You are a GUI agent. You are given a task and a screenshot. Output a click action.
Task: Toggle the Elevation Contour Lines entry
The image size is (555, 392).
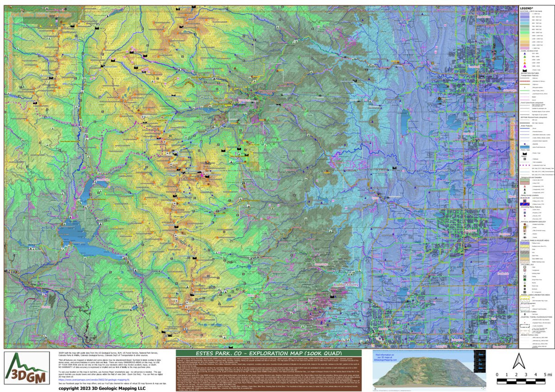529,335
